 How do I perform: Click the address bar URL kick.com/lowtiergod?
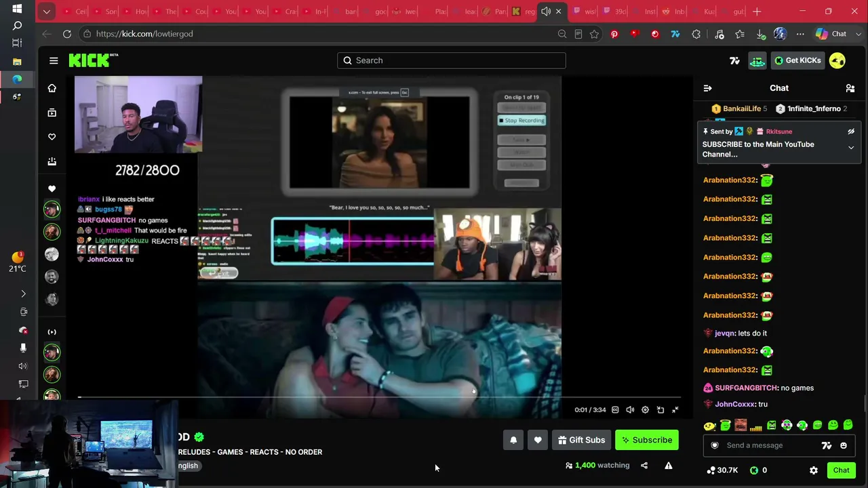coord(144,34)
